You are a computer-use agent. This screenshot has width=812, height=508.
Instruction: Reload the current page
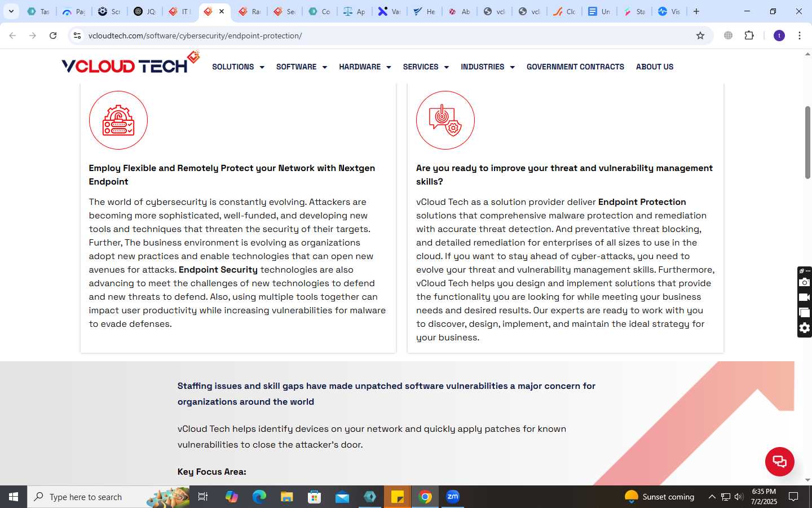(x=53, y=36)
